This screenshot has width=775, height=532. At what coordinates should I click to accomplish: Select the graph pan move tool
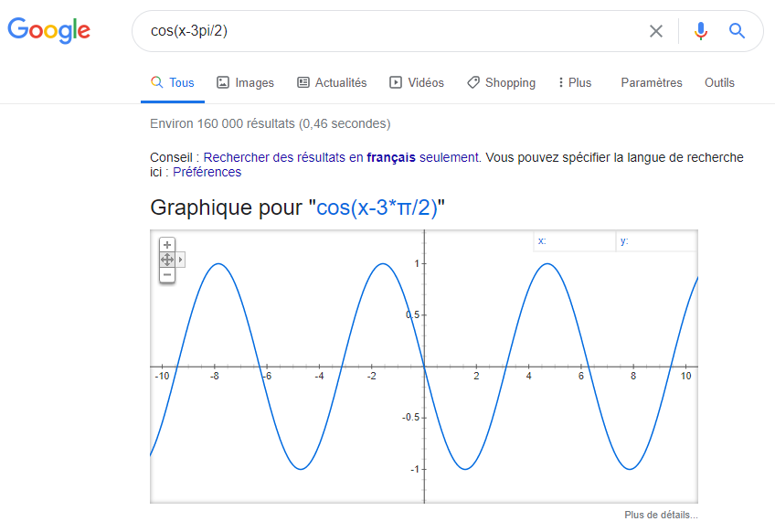click(167, 260)
